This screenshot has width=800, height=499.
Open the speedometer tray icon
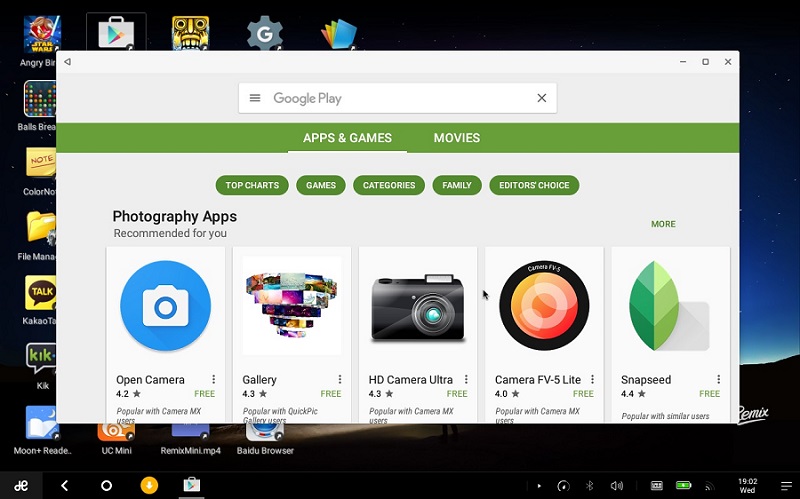tap(563, 486)
